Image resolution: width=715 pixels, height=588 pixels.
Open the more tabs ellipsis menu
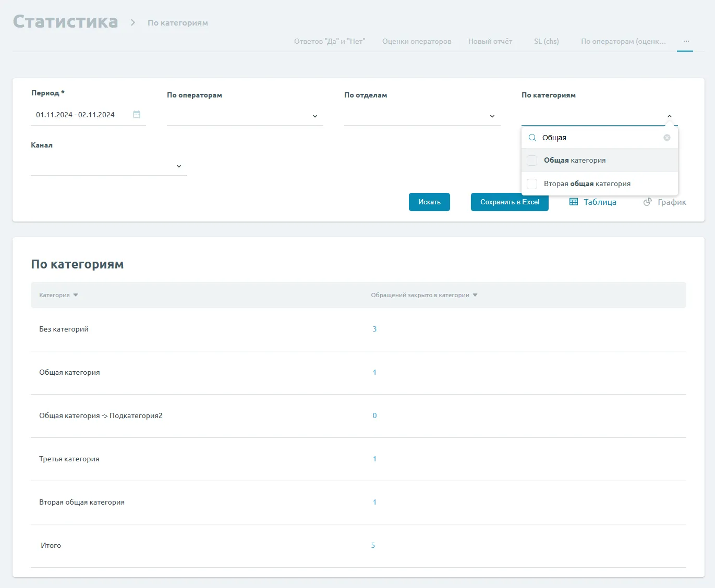tap(686, 41)
